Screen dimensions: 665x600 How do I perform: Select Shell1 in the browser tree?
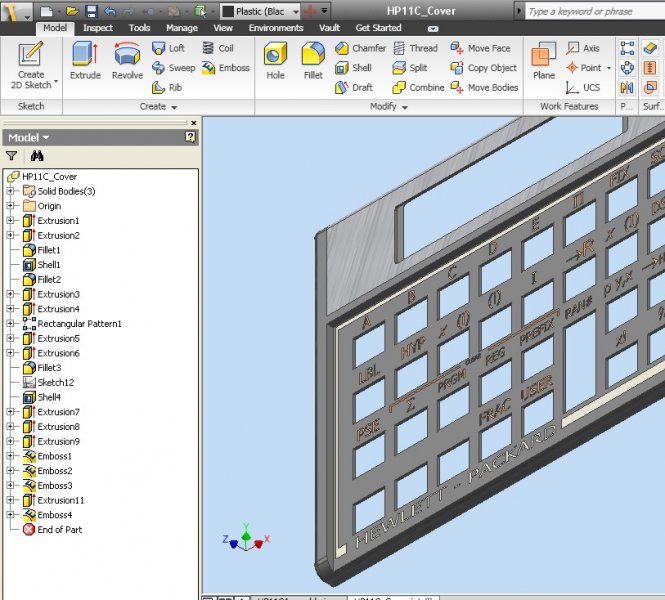(42, 265)
